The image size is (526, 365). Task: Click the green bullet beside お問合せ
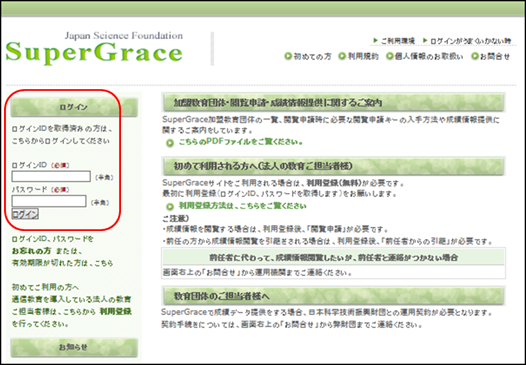474,56
